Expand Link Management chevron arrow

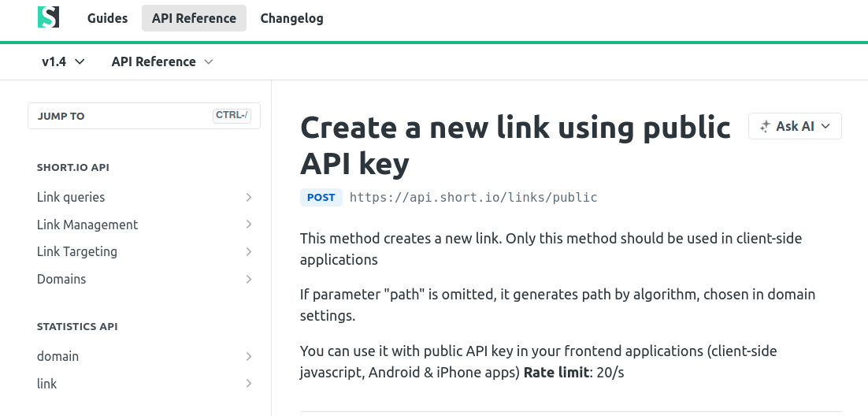(249, 225)
